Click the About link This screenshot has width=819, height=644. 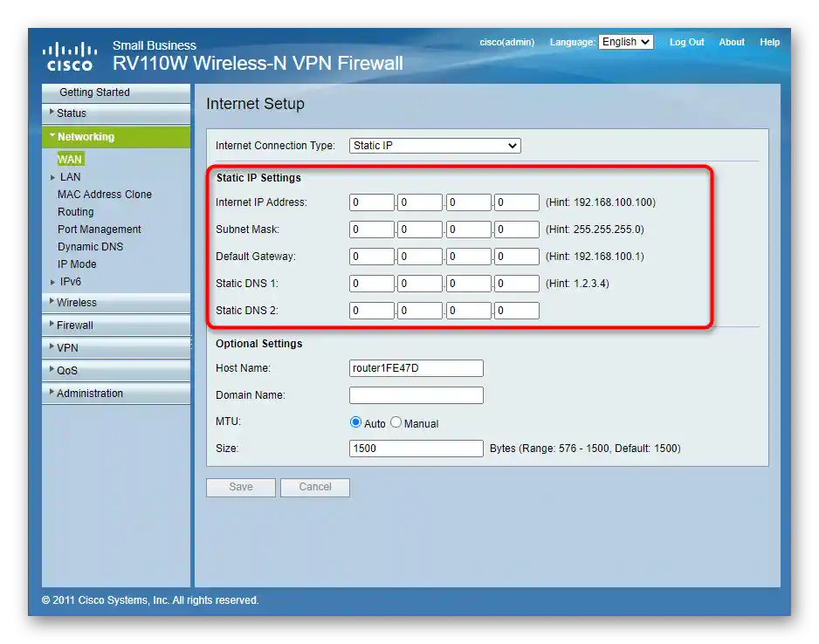(732, 42)
